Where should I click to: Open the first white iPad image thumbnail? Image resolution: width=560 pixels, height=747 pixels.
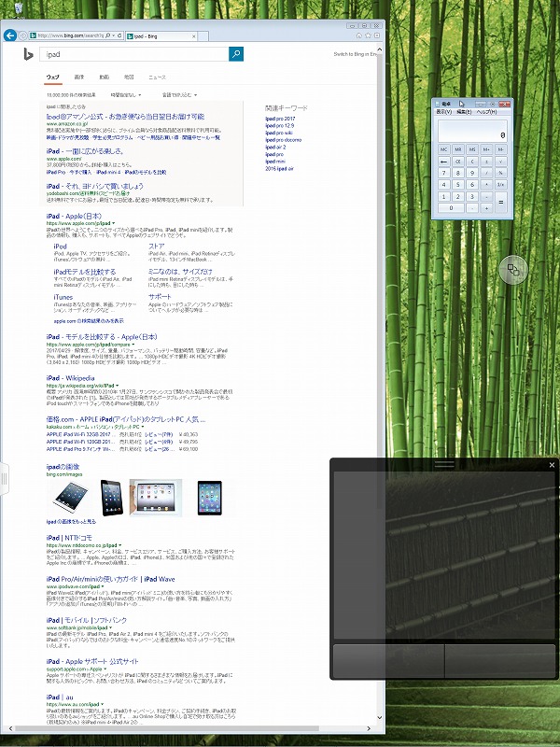[x=70, y=498]
